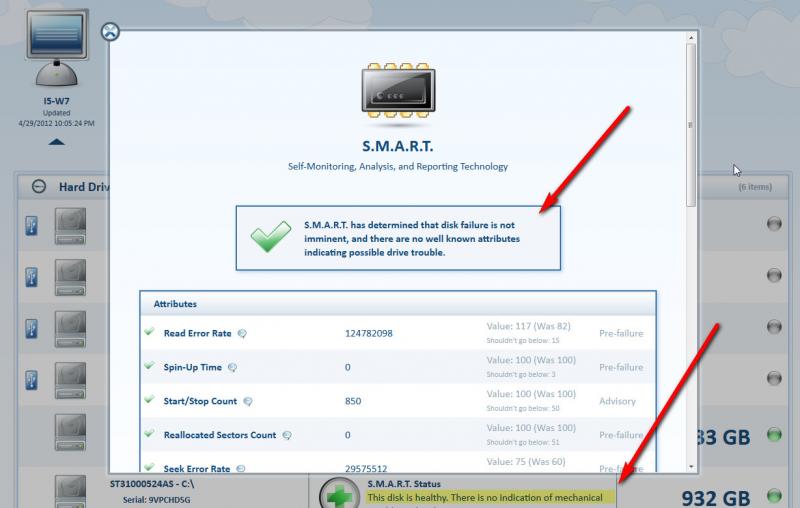Select the Reallocated Sectors Count label

tap(219, 435)
